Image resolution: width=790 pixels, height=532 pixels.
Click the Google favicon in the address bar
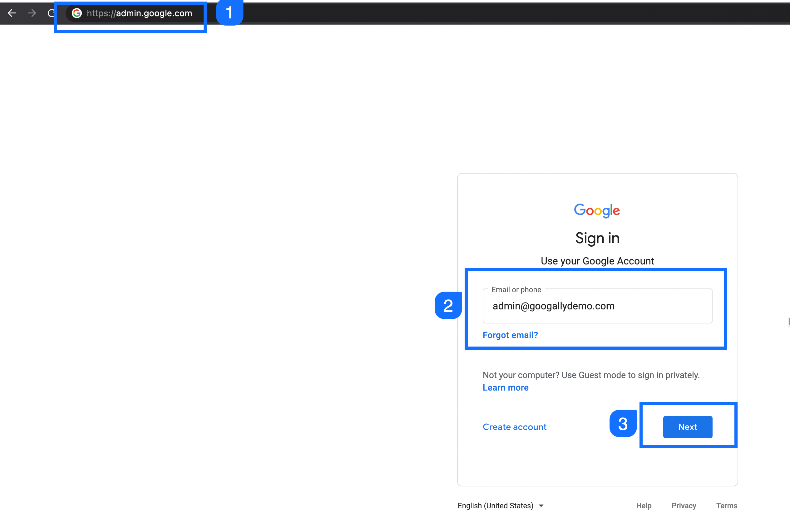click(77, 13)
